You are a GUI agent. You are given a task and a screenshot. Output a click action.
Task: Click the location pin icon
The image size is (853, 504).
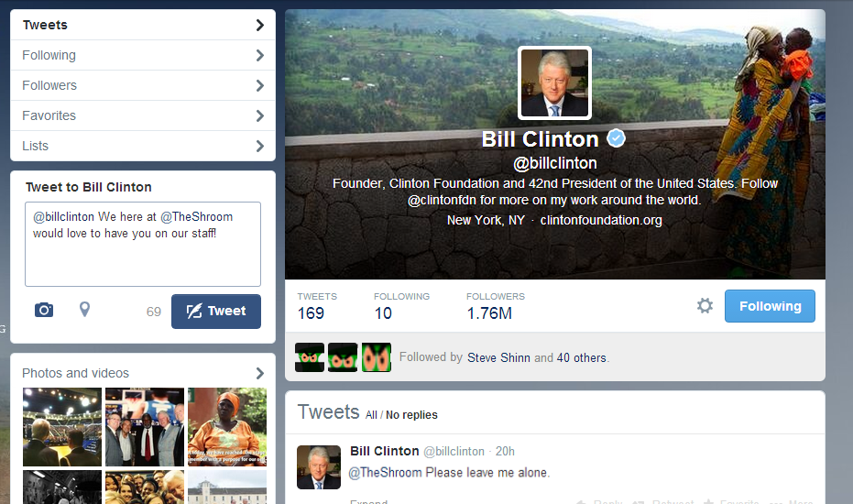pos(84,310)
